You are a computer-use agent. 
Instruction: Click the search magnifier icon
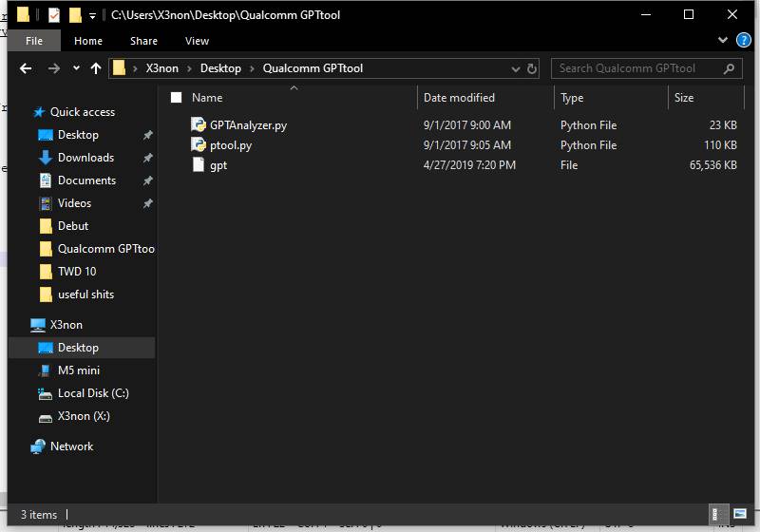point(729,68)
